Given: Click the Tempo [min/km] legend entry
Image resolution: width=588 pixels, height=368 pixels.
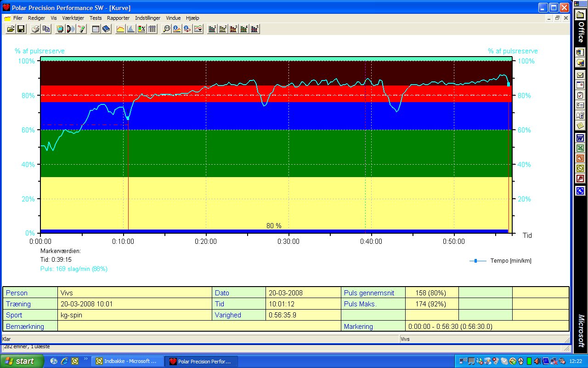Looking at the screenshot, I should pyautogui.click(x=500, y=261).
